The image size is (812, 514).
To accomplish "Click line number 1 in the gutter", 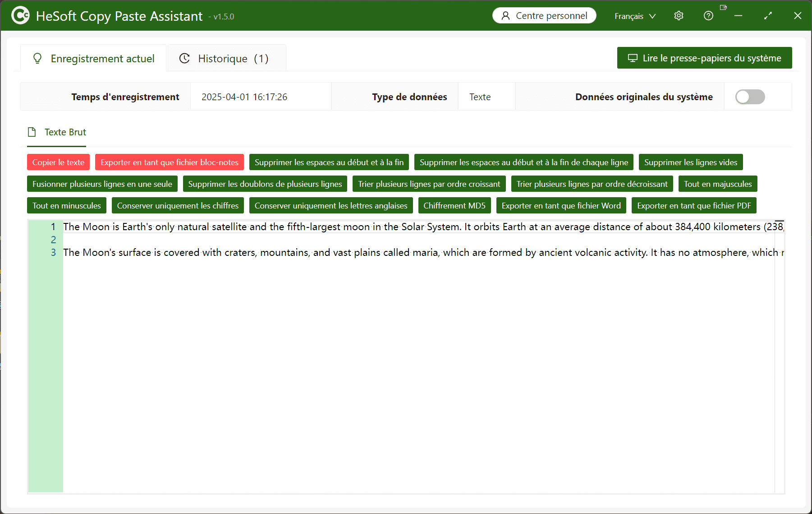I will pos(53,227).
